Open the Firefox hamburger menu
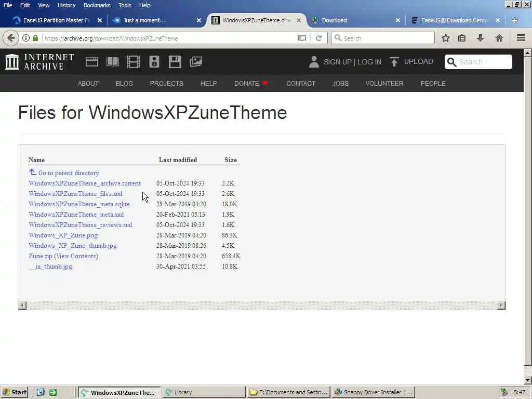 [521, 38]
